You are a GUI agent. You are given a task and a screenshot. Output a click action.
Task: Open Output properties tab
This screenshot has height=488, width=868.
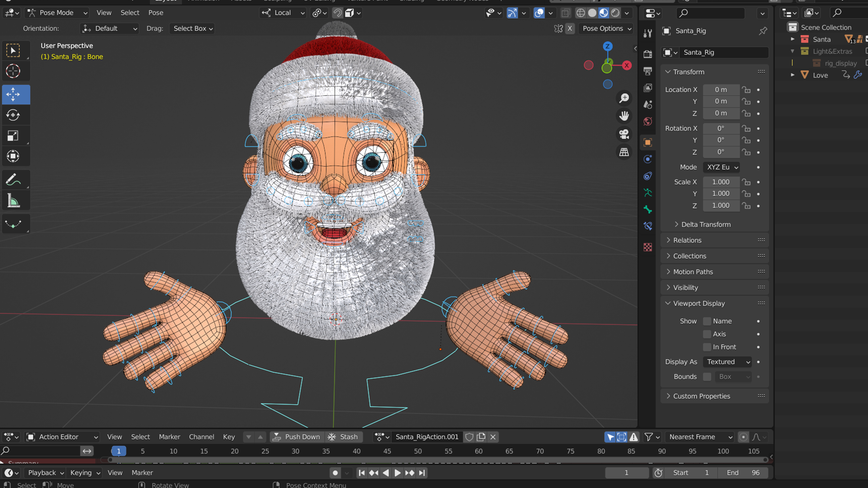[648, 71]
